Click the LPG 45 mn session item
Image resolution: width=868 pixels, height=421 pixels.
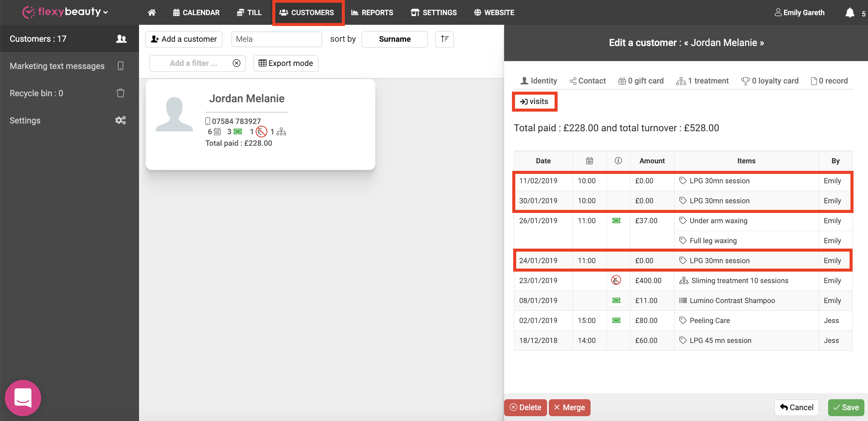(721, 341)
